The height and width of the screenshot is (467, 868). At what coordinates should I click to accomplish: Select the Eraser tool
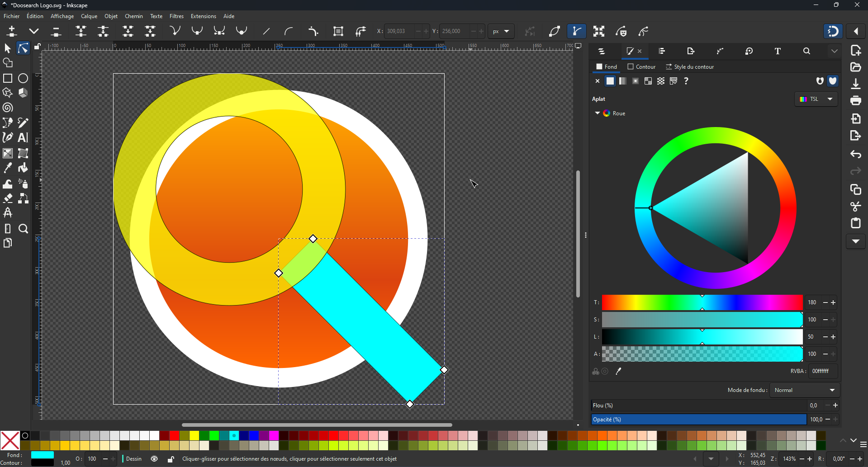pyautogui.click(x=8, y=198)
